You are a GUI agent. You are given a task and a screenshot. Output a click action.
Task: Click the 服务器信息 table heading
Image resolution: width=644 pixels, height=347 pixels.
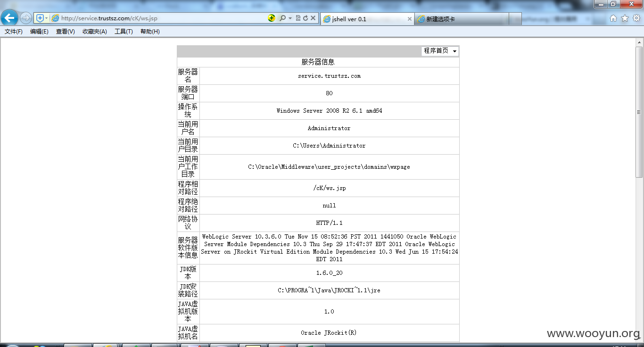[x=318, y=62]
